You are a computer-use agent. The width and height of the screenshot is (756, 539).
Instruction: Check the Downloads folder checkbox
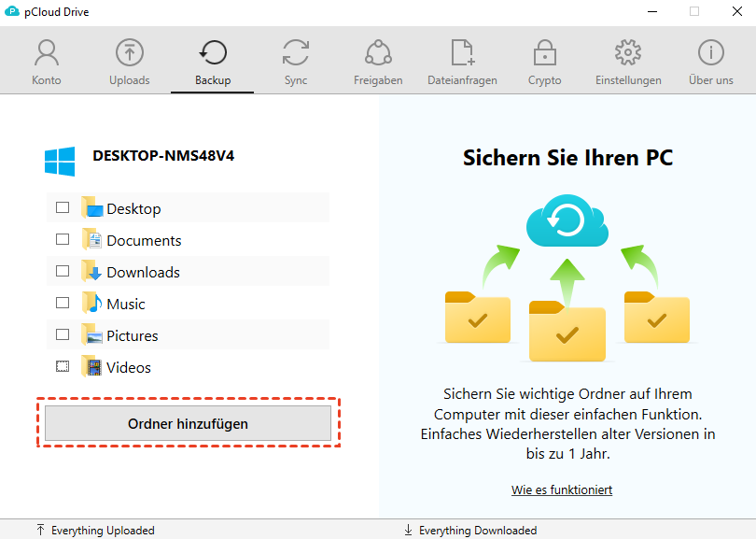(x=63, y=271)
